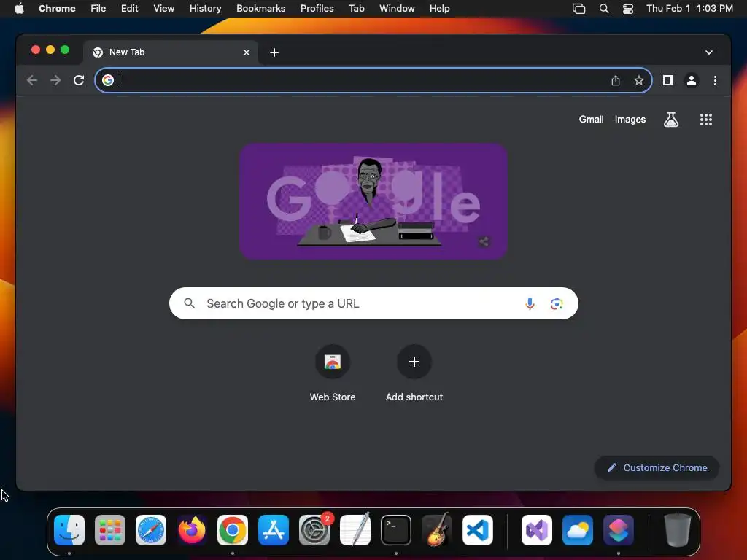Focus the Search Google or type a URL box
The height and width of the screenshot is (560, 747).
(373, 303)
